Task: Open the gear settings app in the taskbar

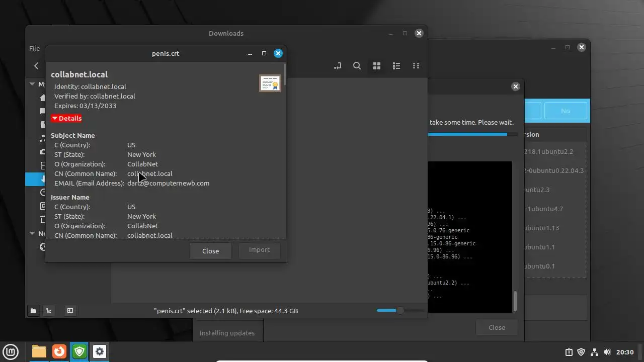Action: (x=100, y=351)
